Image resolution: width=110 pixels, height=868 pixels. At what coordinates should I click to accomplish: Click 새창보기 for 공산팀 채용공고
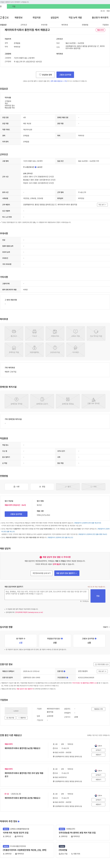click(99, 804)
